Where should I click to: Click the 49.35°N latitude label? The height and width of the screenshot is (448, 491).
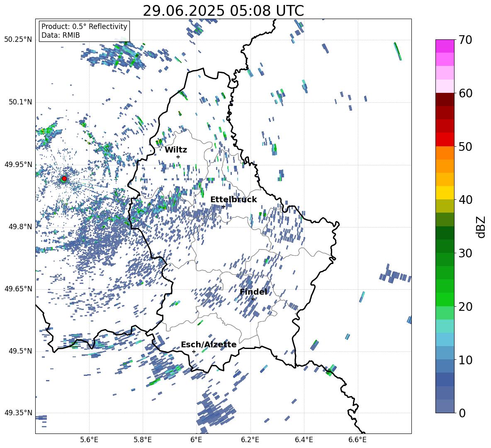(18, 413)
